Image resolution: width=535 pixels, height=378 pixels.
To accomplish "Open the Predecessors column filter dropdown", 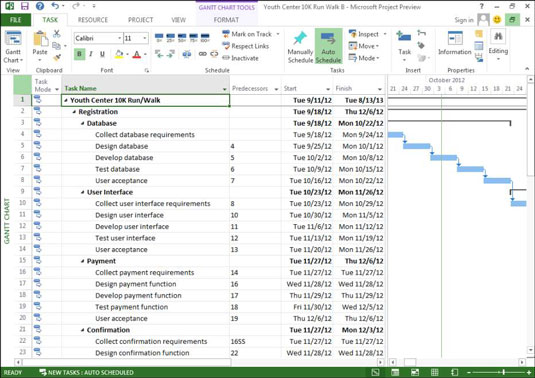I will (276, 89).
